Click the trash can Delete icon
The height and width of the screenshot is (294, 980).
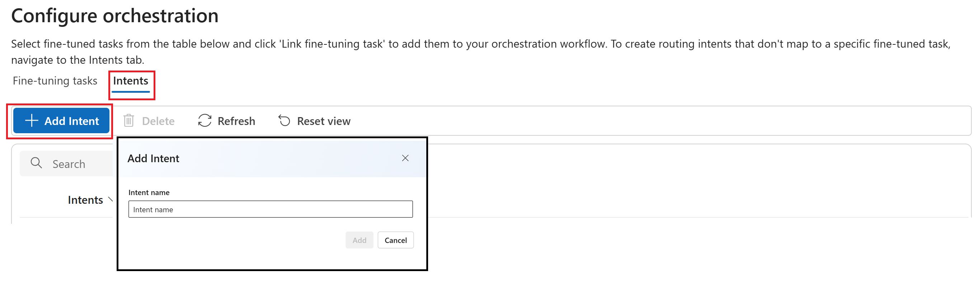coord(128,121)
